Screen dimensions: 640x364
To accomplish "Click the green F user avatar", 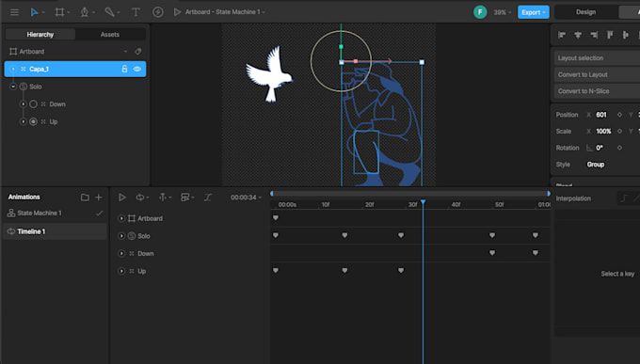I will [x=480, y=12].
